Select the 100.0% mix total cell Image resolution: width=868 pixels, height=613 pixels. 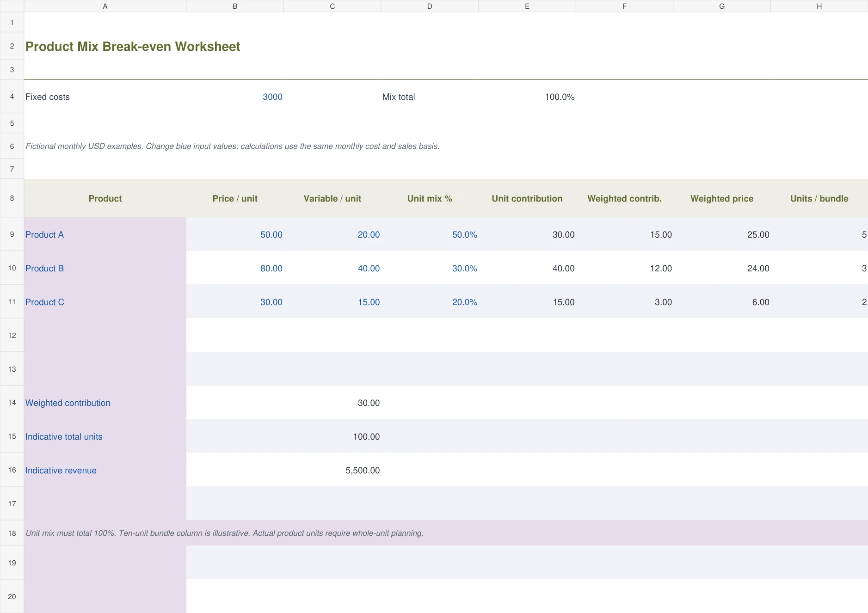pyautogui.click(x=527, y=97)
